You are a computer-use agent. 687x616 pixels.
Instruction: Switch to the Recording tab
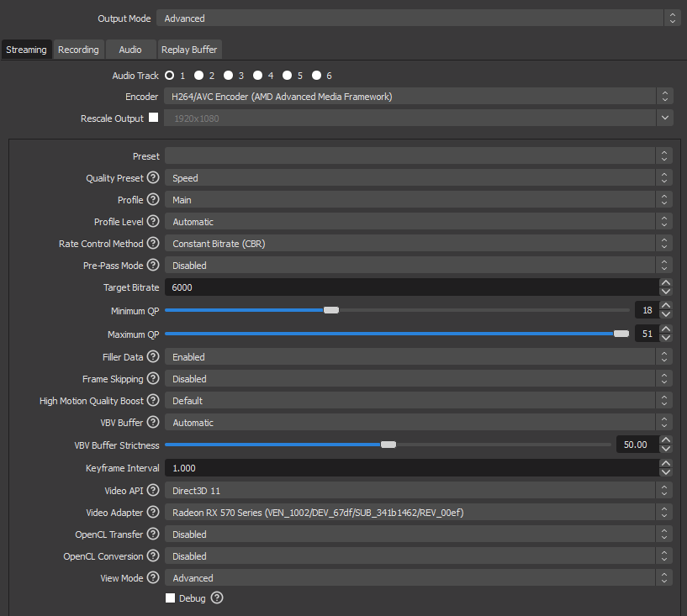pos(78,50)
